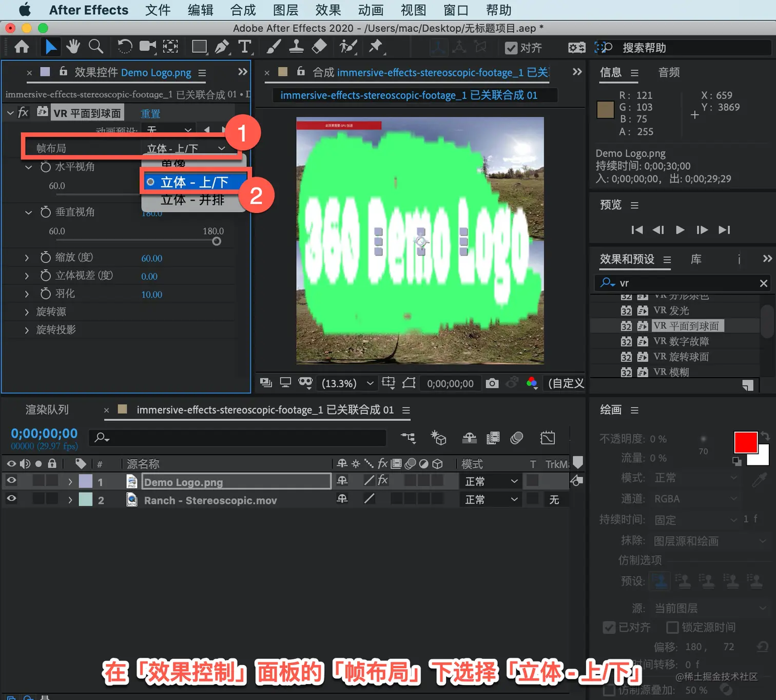Image resolution: width=776 pixels, height=700 pixels.
Task: Select the Eraser tool
Action: 319,47
